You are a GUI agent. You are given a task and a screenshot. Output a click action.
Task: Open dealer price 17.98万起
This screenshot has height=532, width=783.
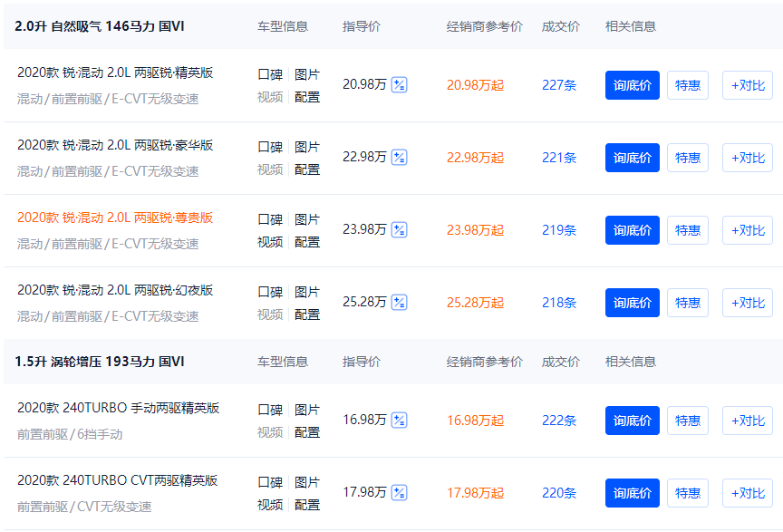click(x=476, y=493)
